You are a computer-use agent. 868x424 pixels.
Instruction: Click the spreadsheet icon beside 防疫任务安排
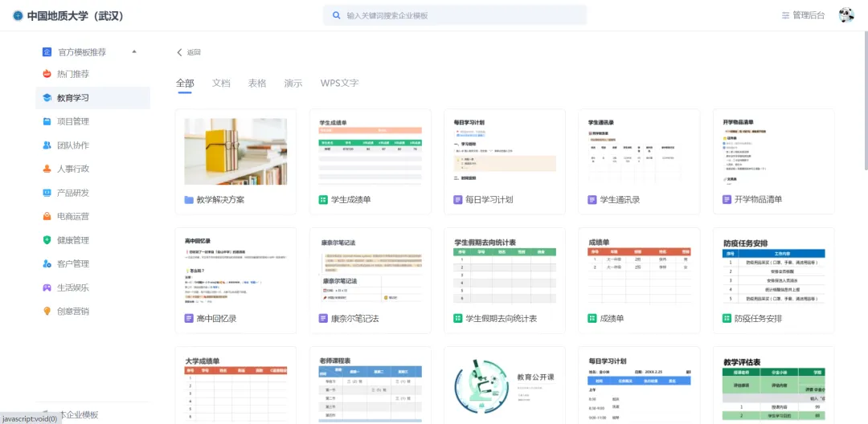tap(727, 319)
